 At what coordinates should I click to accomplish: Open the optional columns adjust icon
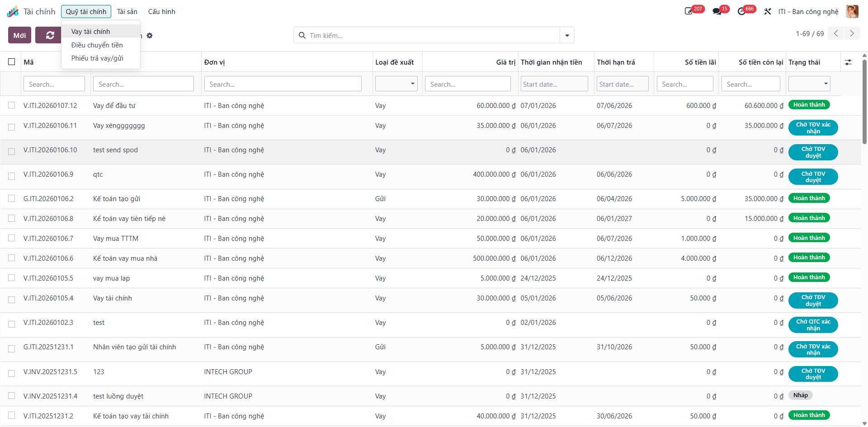tap(848, 62)
